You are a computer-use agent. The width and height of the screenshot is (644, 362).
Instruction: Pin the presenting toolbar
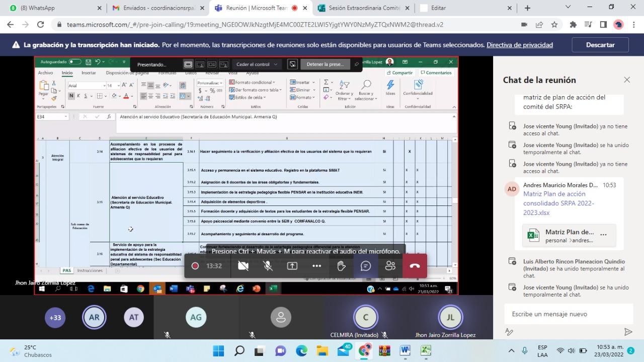[356, 64]
